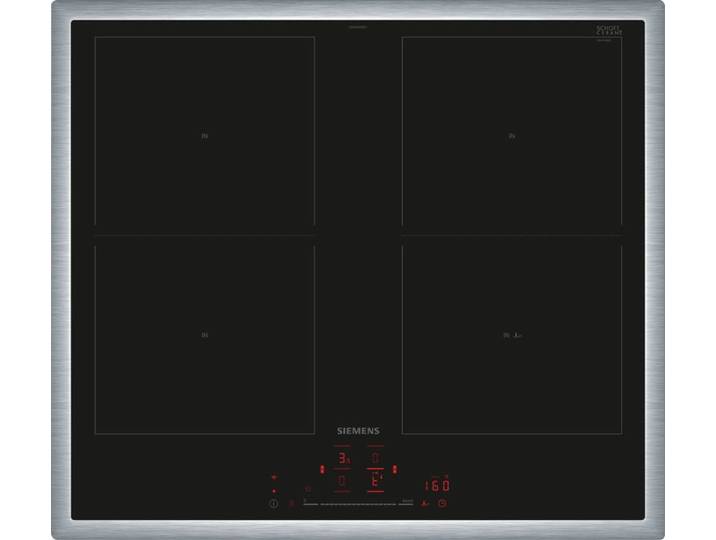The height and width of the screenshot is (540, 716).
Task: Tap the dim icon above the slider start
Action: 308,489
